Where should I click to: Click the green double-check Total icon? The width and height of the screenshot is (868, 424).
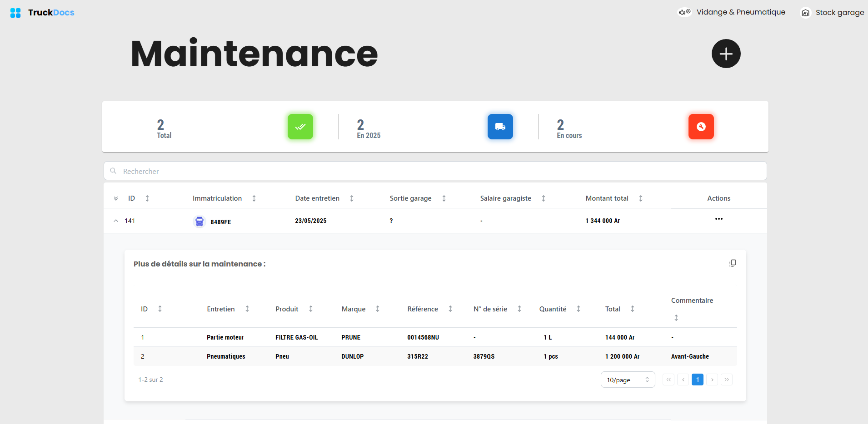tap(300, 127)
